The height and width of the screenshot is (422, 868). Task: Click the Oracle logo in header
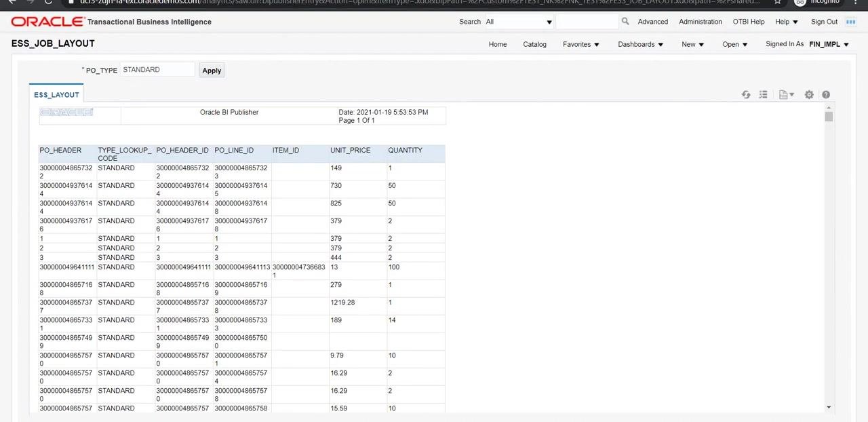[x=47, y=22]
